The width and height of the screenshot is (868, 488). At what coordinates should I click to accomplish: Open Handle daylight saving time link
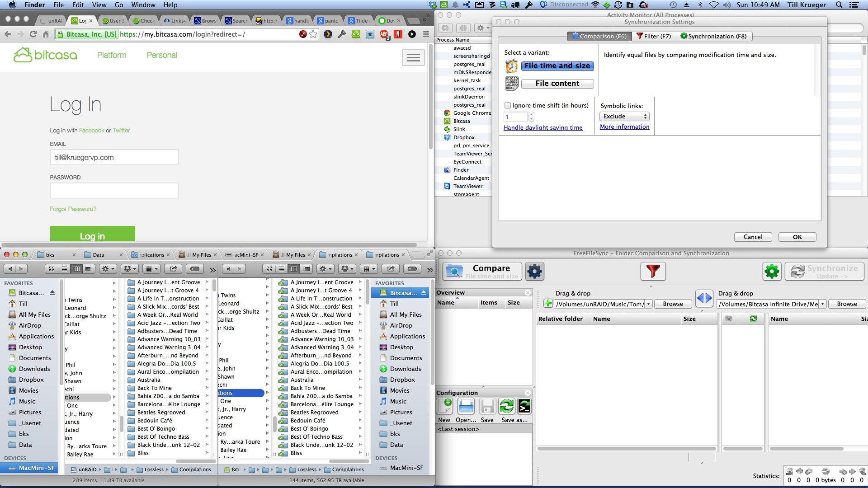[543, 128]
